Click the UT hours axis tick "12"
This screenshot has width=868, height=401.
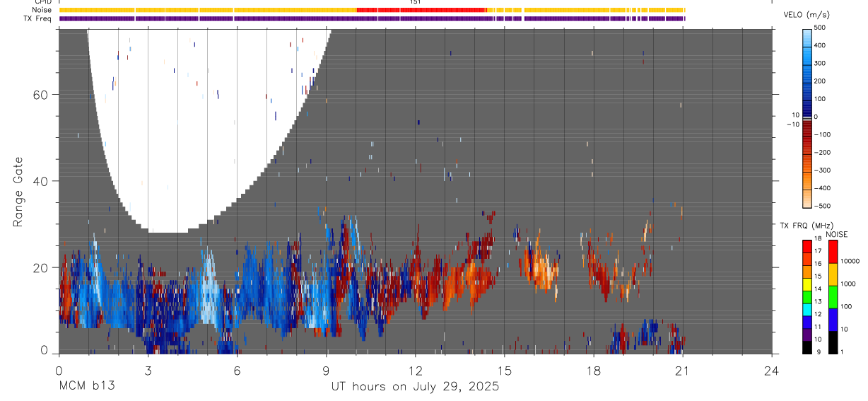[416, 371]
